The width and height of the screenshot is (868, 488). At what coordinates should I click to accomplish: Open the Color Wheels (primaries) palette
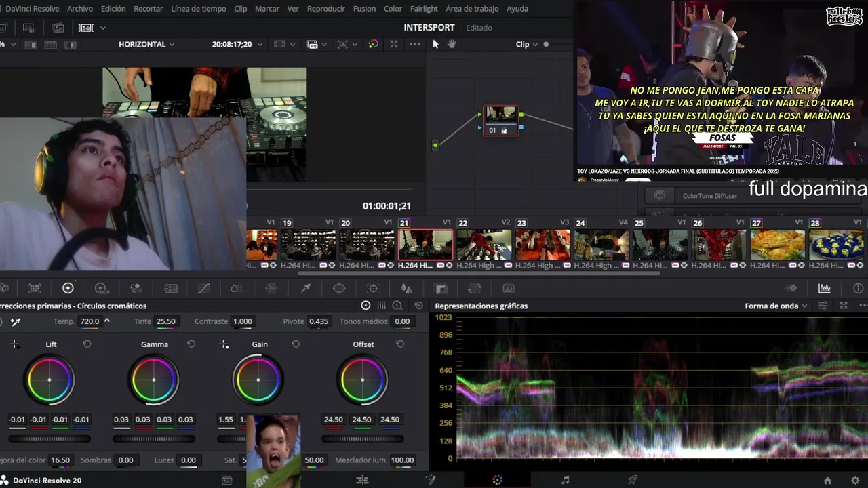pos(68,288)
